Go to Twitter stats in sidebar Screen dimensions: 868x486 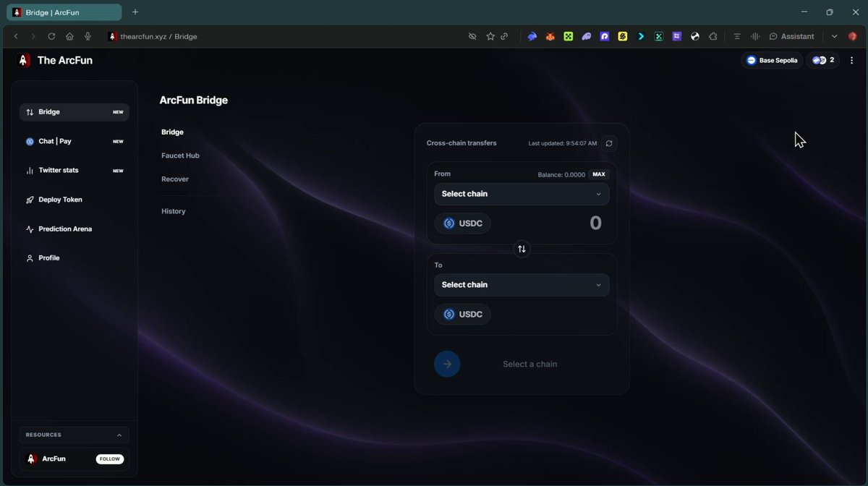point(75,171)
